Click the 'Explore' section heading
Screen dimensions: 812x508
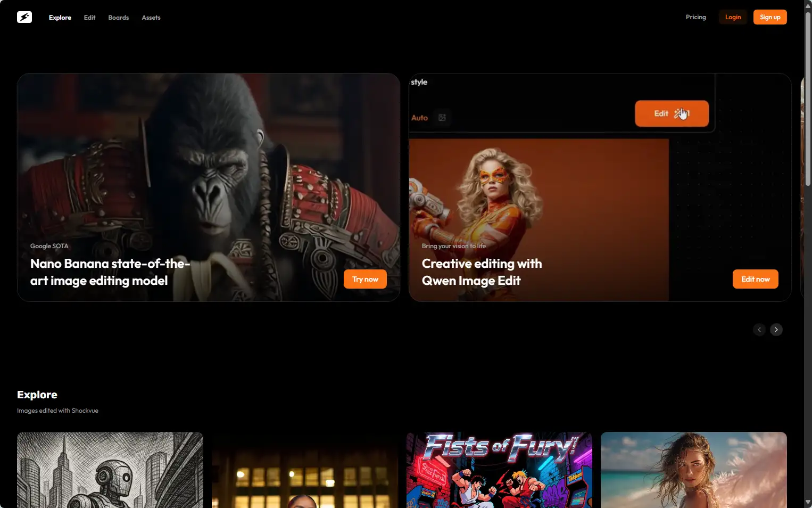coord(37,395)
